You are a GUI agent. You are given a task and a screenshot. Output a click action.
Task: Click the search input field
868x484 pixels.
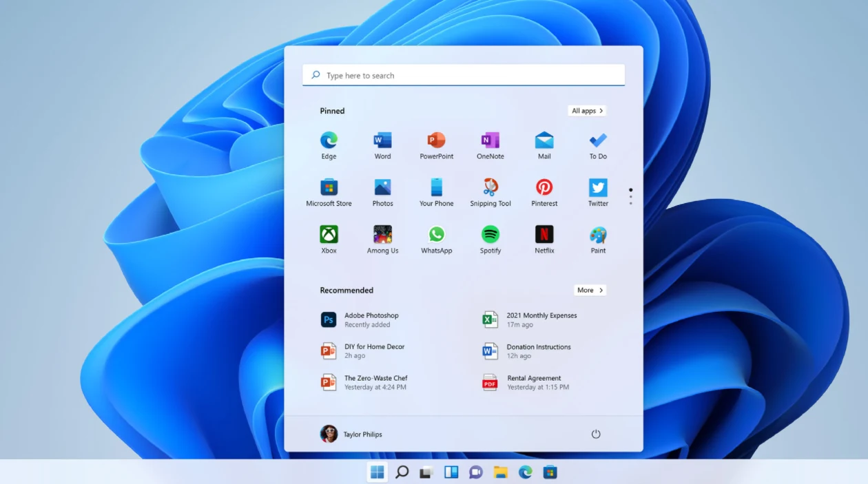click(463, 75)
